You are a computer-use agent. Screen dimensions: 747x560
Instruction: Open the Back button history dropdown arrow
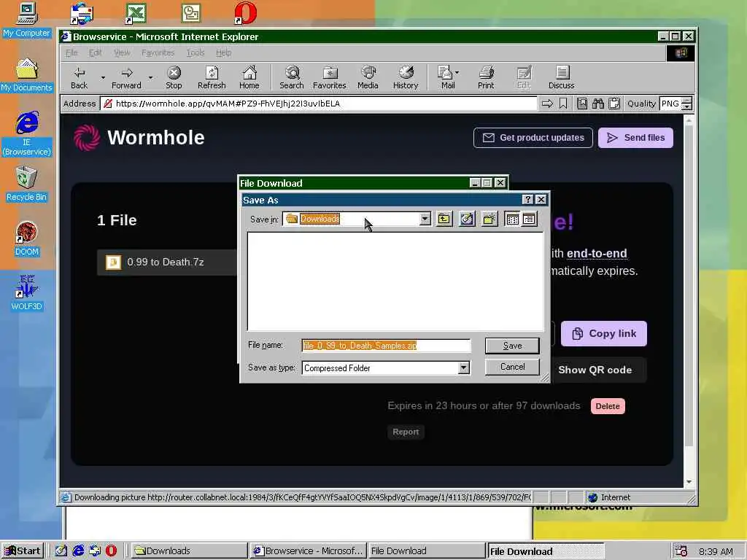(103, 77)
